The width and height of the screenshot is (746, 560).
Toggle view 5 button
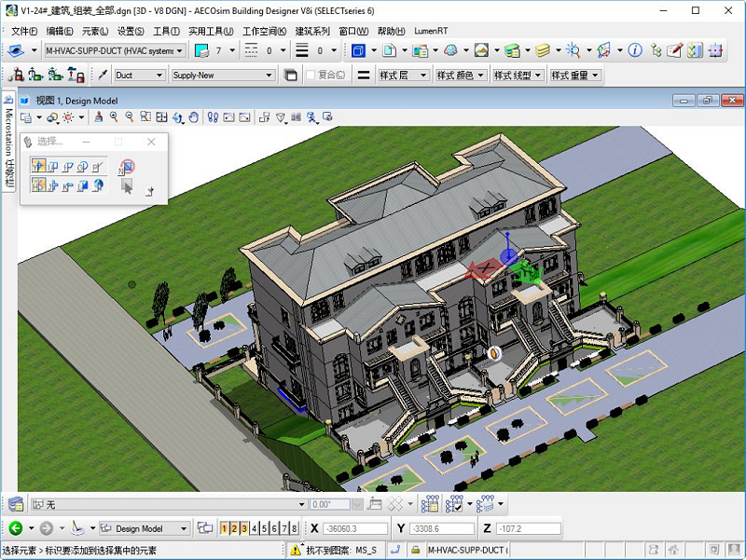point(264,528)
